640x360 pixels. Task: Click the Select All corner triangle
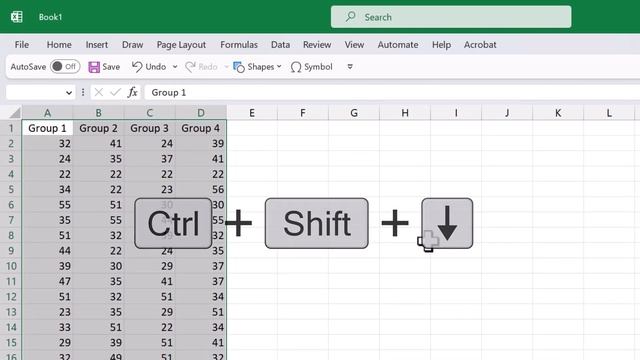tap(15, 113)
